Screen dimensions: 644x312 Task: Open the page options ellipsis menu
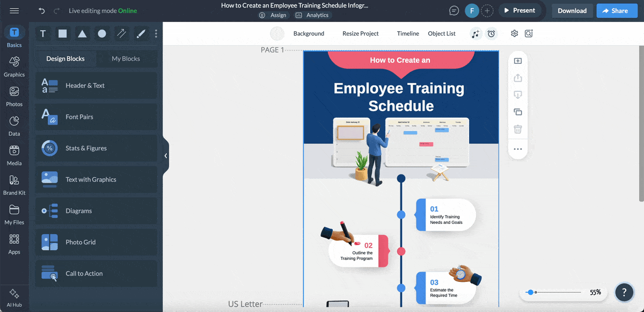[517, 149]
